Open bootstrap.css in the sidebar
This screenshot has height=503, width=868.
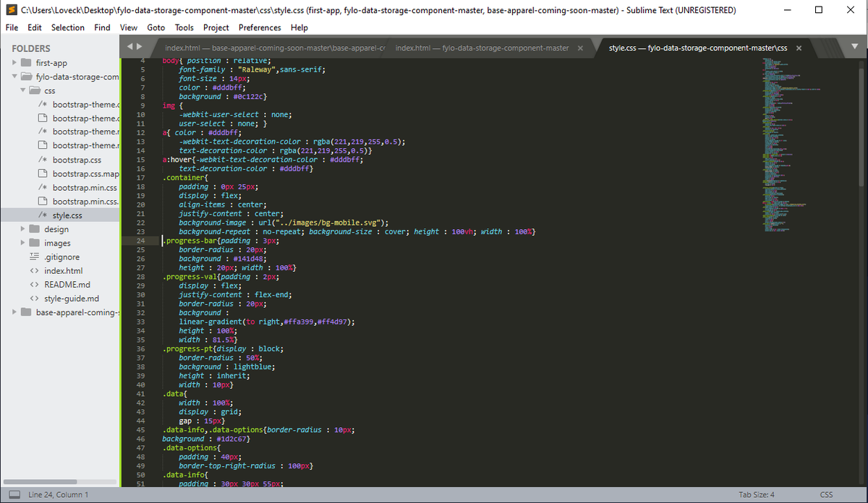pos(77,160)
